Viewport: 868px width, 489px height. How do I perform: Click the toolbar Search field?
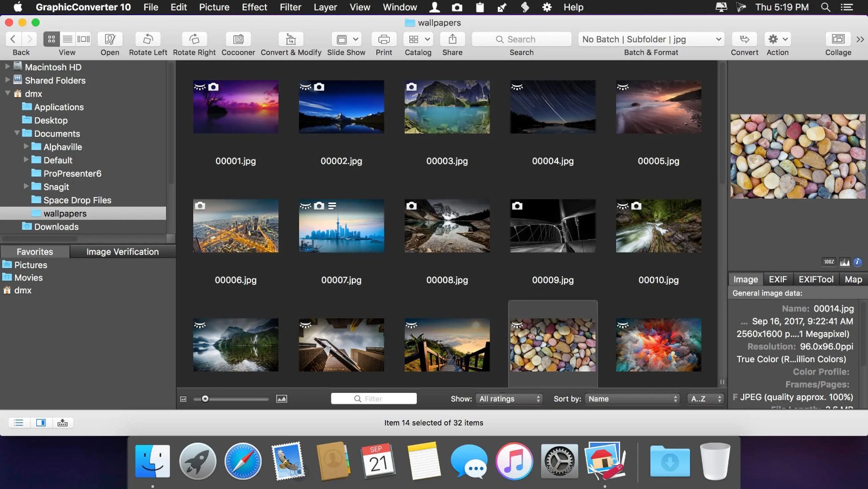click(x=522, y=39)
